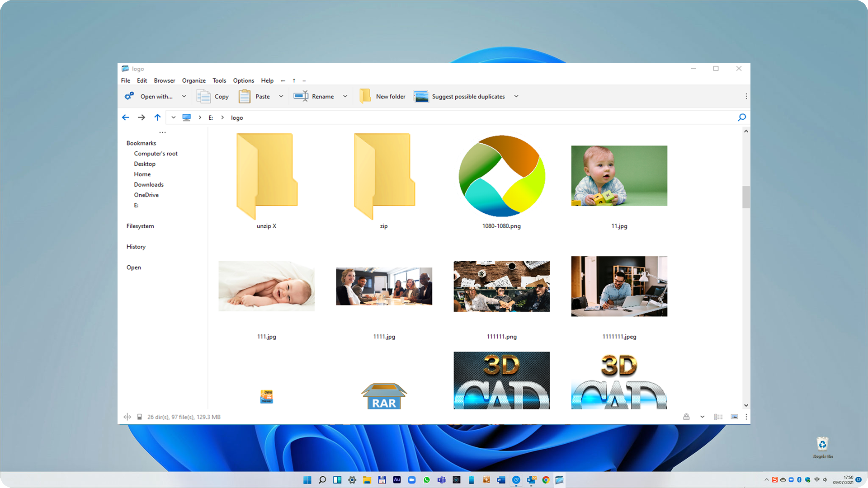Image resolution: width=868 pixels, height=488 pixels.
Task: Click the vertical scrollbar thumb of file list
Action: coord(746,197)
